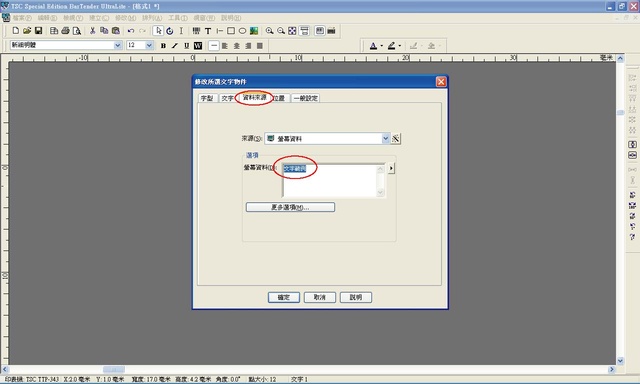
Task: Confirm with the 確定 button
Action: (284, 297)
